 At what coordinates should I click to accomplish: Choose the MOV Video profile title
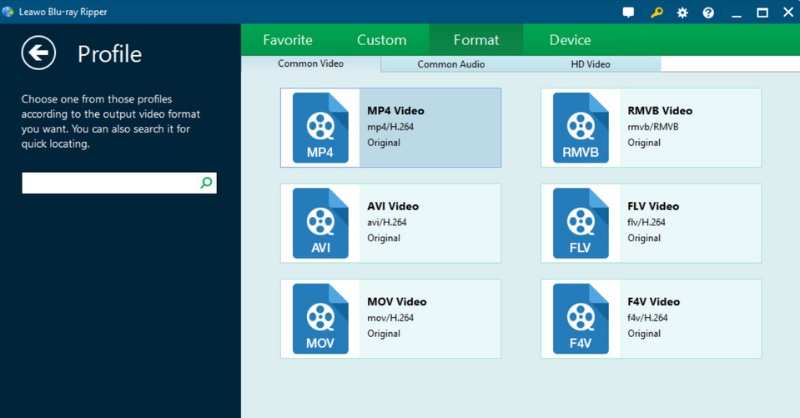coord(397,302)
